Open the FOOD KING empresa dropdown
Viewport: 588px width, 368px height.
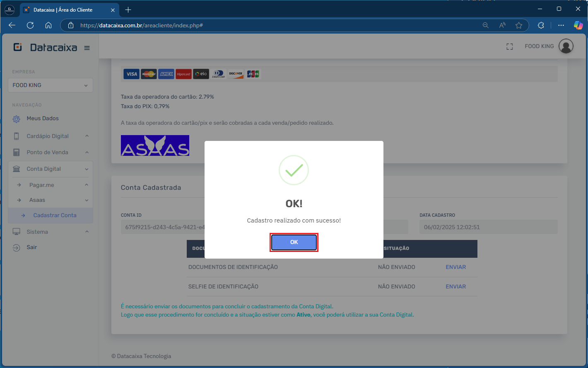(50, 85)
